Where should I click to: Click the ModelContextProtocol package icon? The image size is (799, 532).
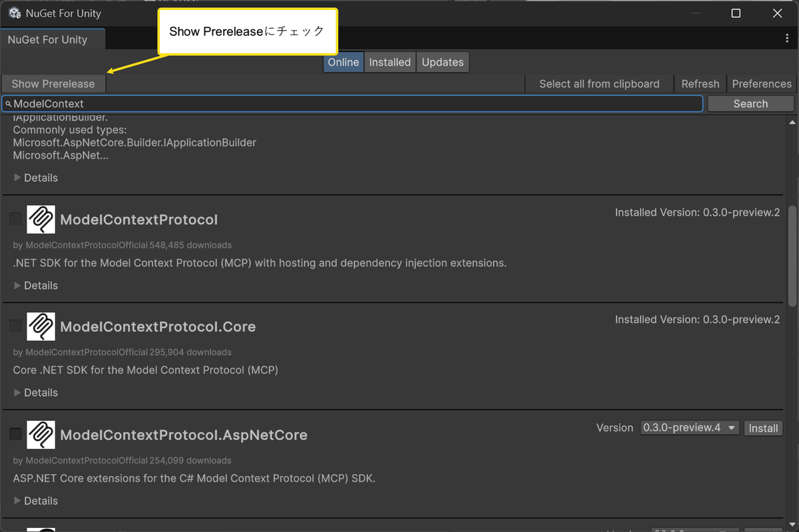(x=41, y=219)
